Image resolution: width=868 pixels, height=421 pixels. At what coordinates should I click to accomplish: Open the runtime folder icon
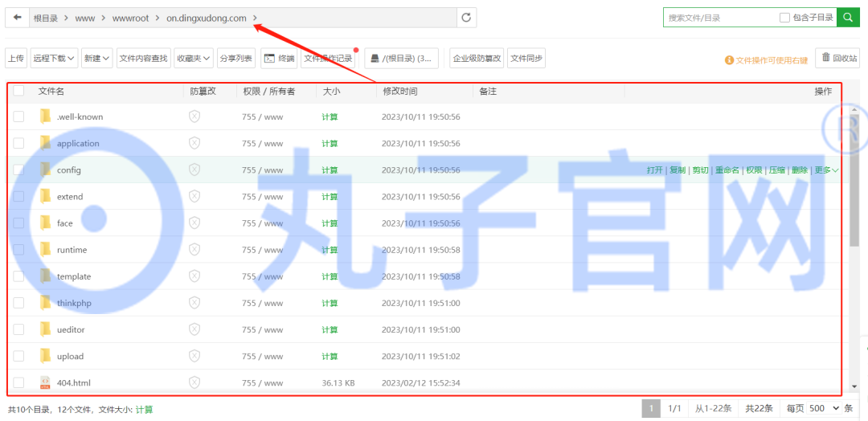coord(45,250)
